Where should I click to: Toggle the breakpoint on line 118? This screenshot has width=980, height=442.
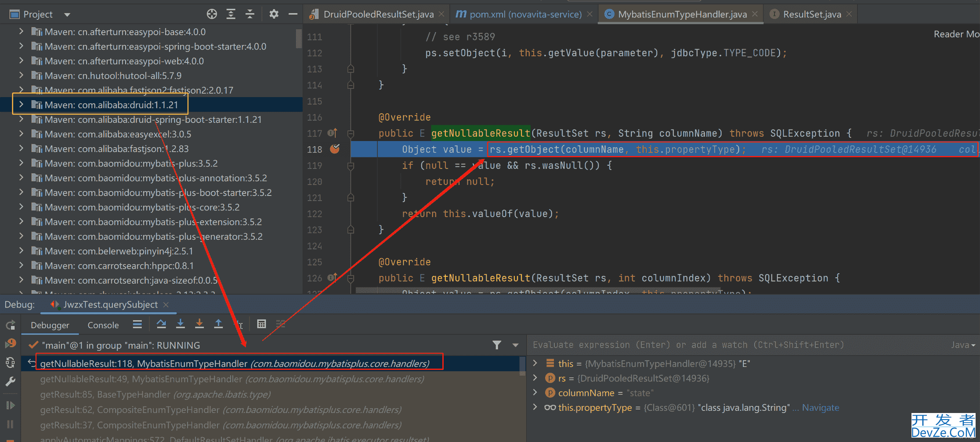(335, 149)
